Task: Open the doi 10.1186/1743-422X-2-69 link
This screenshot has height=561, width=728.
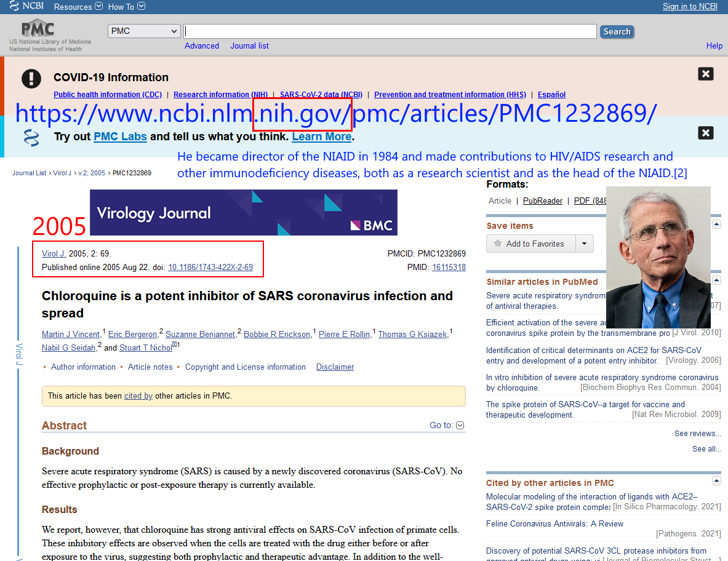Action: 210,267
